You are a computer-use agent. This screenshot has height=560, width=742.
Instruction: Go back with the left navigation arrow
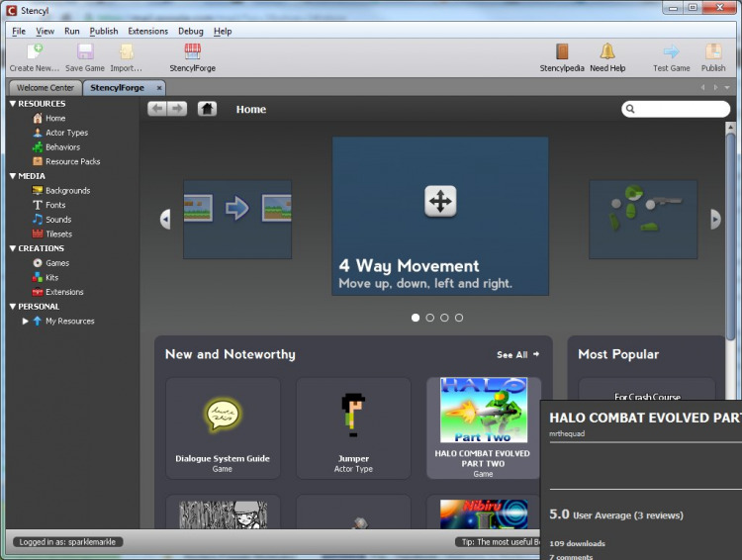click(x=157, y=109)
